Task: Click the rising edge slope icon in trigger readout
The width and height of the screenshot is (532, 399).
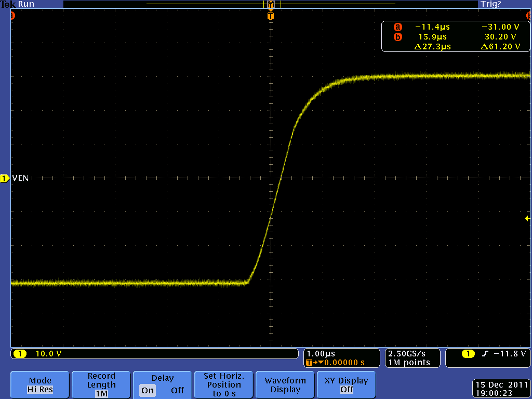Action: [485, 354]
